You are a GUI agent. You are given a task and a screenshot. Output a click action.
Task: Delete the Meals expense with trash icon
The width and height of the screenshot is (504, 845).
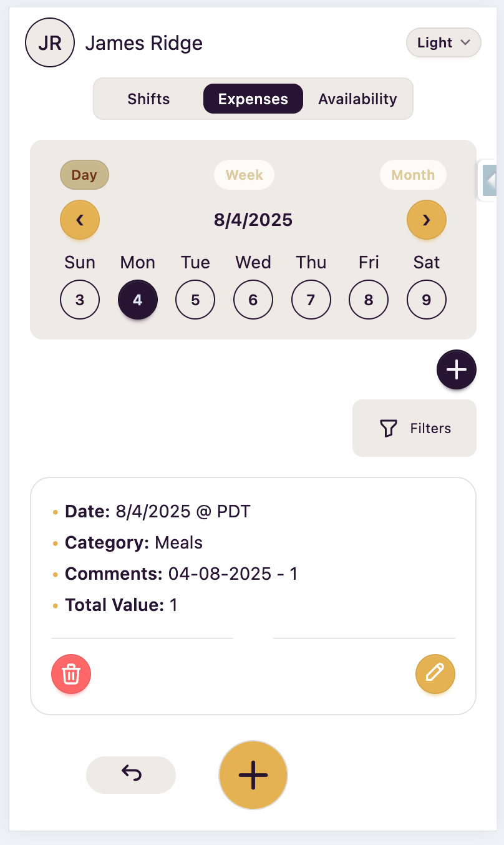coord(71,674)
